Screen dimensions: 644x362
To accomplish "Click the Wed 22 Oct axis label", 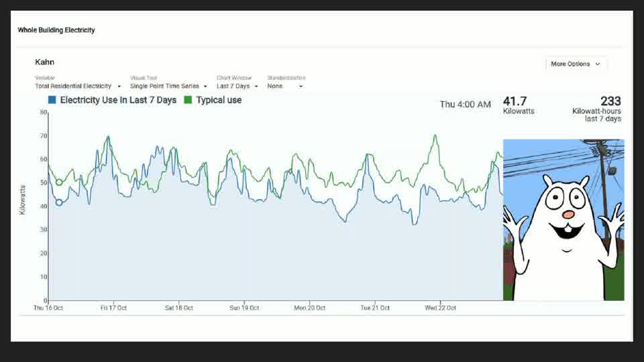I will tap(440, 308).
